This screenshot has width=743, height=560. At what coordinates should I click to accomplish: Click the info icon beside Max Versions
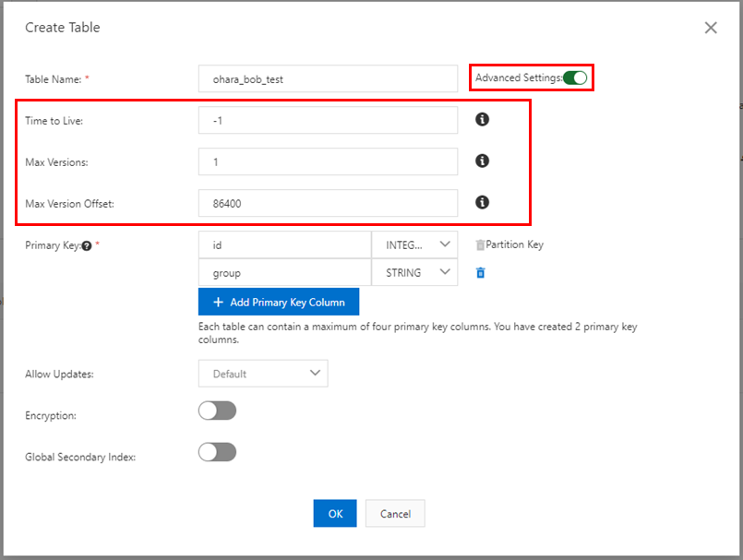click(x=481, y=161)
